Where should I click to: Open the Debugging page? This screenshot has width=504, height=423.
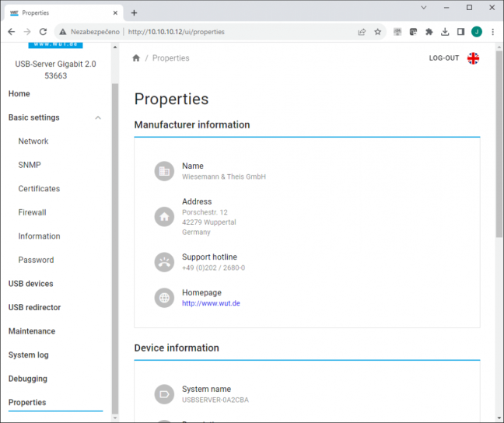pyautogui.click(x=28, y=379)
